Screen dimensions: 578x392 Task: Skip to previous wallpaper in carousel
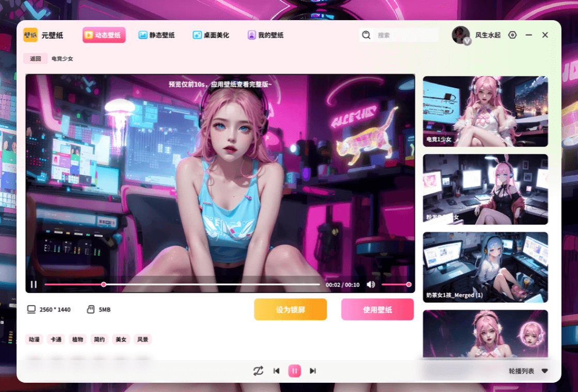(277, 371)
